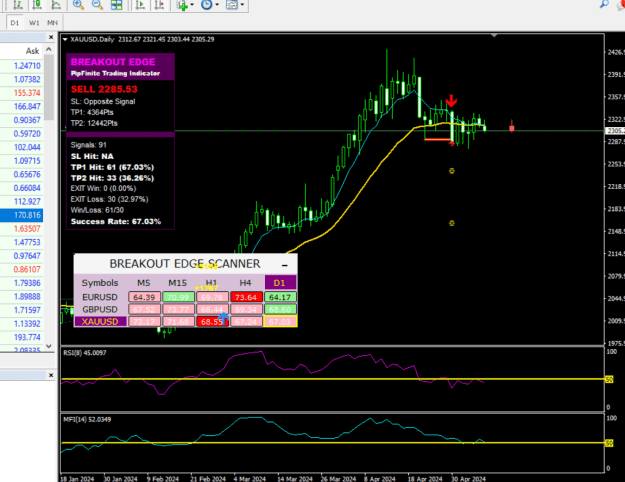Expand the indicators list dropdown arrow

(x=192, y=5)
